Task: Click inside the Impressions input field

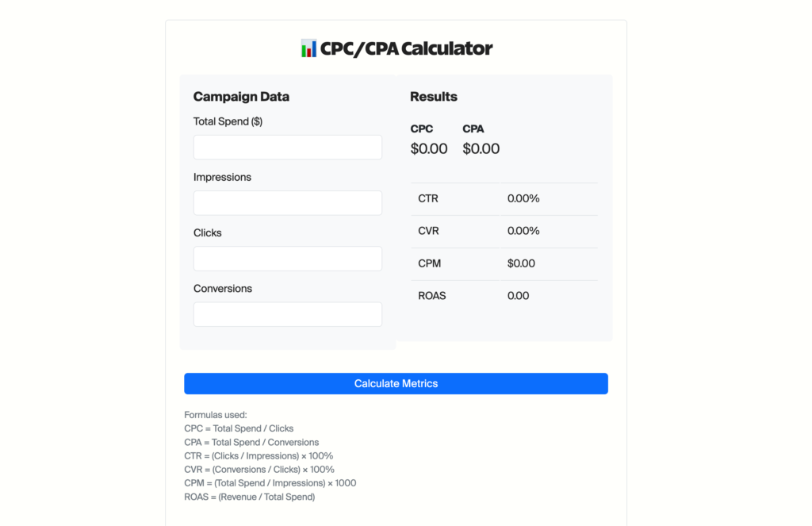Action: (287, 202)
